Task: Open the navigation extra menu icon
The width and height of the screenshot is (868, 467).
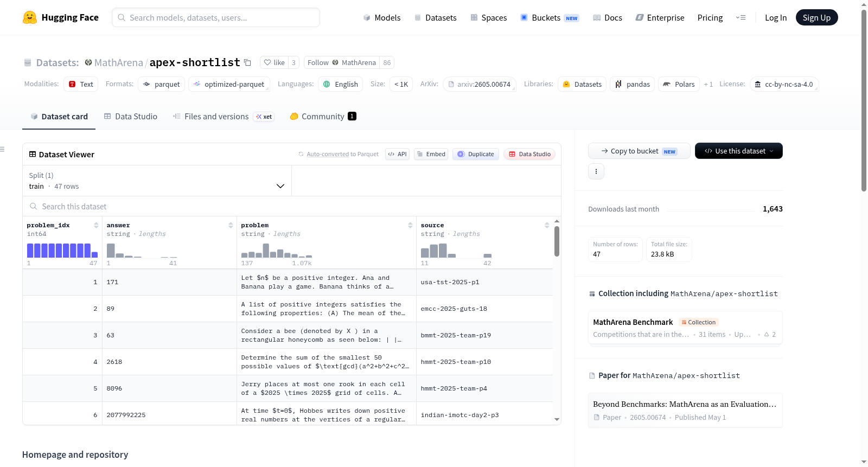Action: point(741,17)
